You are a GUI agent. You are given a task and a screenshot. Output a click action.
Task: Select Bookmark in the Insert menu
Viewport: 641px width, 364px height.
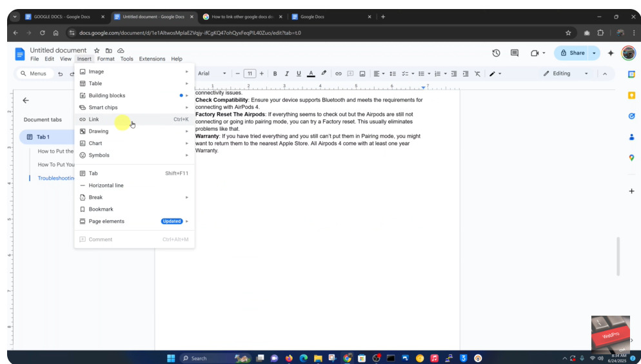(x=134, y=209)
